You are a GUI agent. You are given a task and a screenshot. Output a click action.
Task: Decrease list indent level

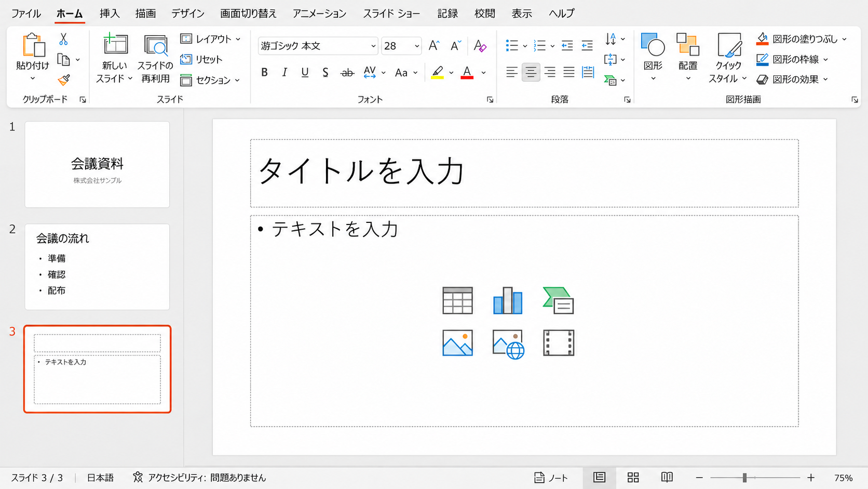click(567, 46)
